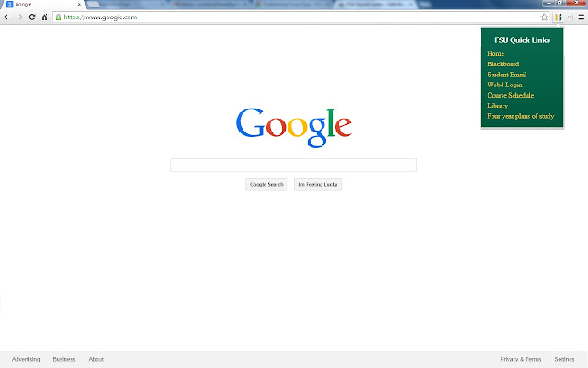Click the Google Search button
The width and height of the screenshot is (588, 368).
[266, 185]
